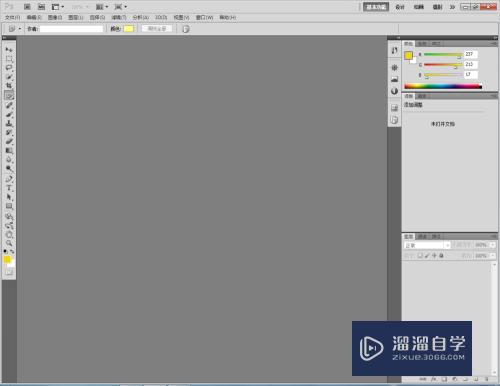Click the 清除全部 button in options bar
Screen dimensions: 500x386
point(157,29)
